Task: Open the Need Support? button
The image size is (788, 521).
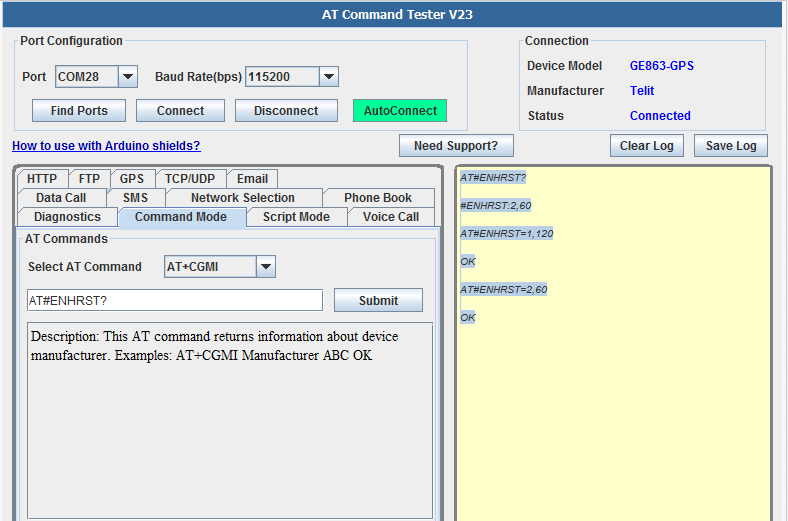Action: 456,146
